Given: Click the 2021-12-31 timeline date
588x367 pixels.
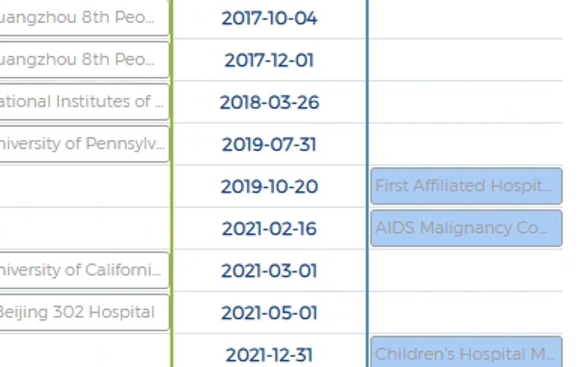Looking at the screenshot, I should click(269, 355).
